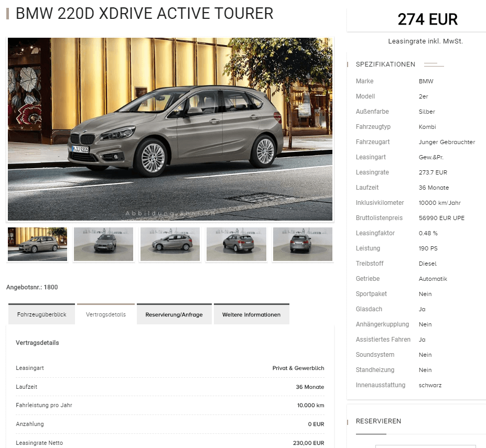Select the 'Junger Gebrauchter' value

pos(447,142)
